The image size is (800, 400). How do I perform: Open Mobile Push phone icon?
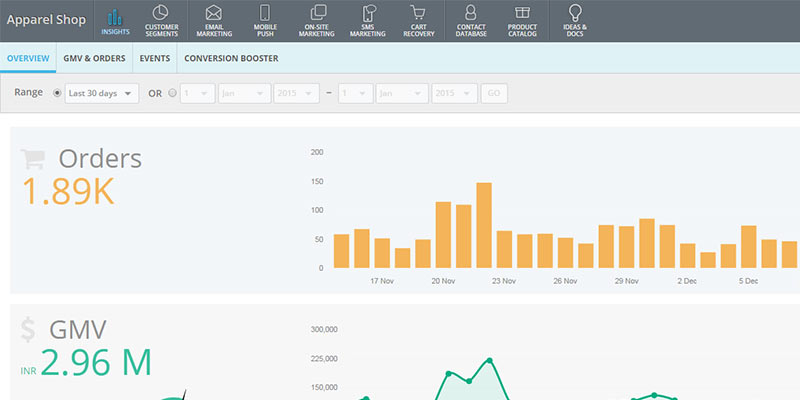point(265,14)
